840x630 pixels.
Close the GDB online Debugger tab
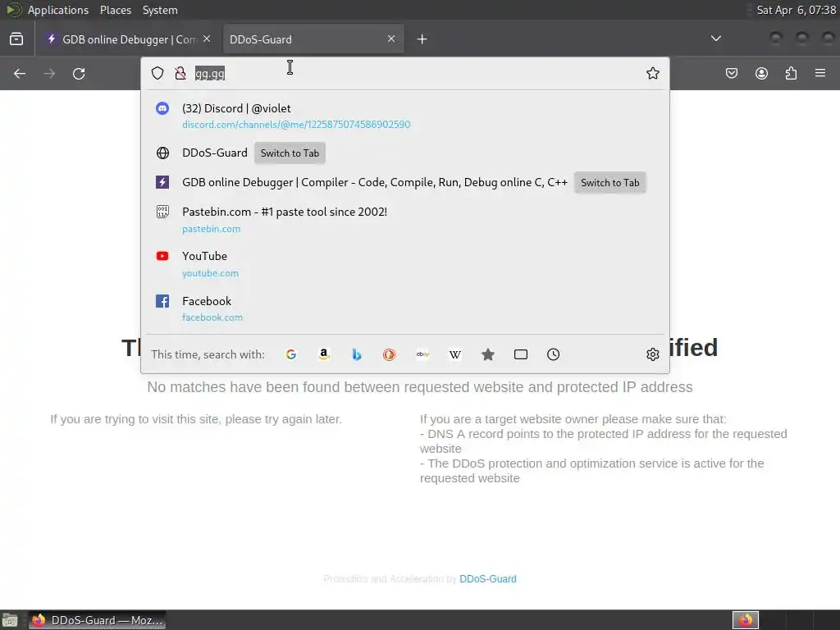pyautogui.click(x=207, y=39)
